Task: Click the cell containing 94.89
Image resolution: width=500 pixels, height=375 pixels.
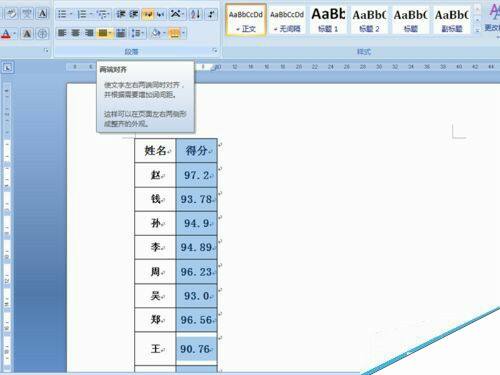Action: click(197, 247)
